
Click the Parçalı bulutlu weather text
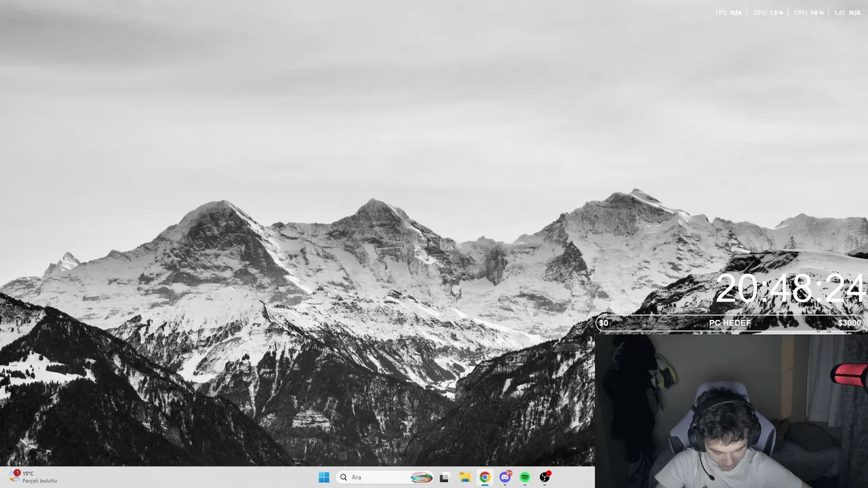(40, 481)
